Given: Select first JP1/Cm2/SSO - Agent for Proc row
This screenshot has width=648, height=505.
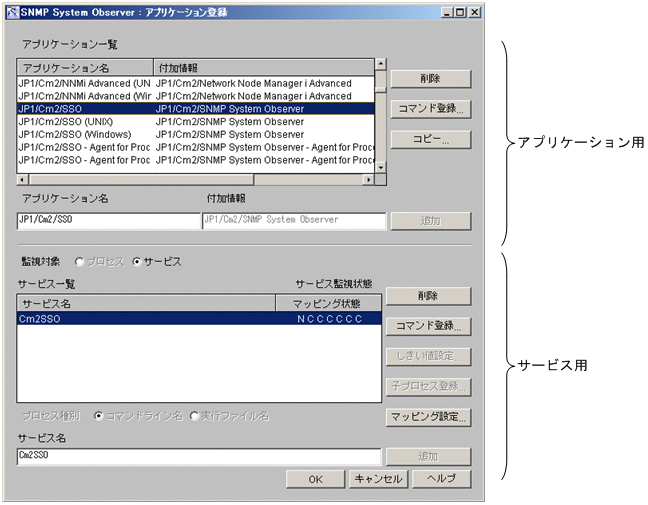Looking at the screenshot, I should pos(196,148).
